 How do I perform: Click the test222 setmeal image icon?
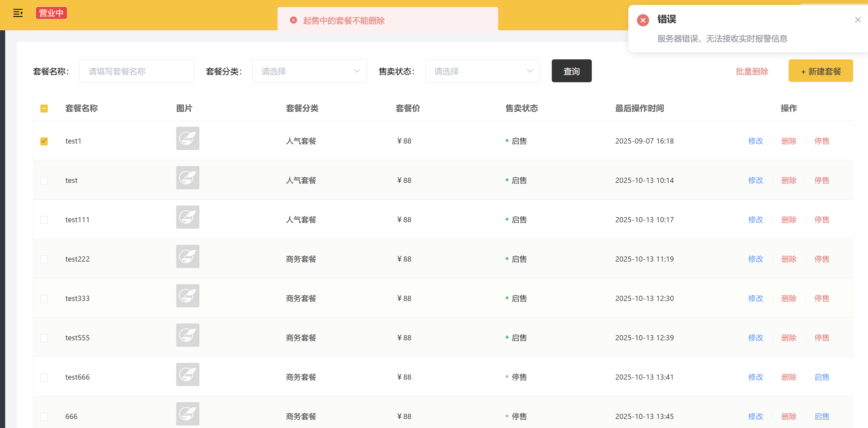188,256
